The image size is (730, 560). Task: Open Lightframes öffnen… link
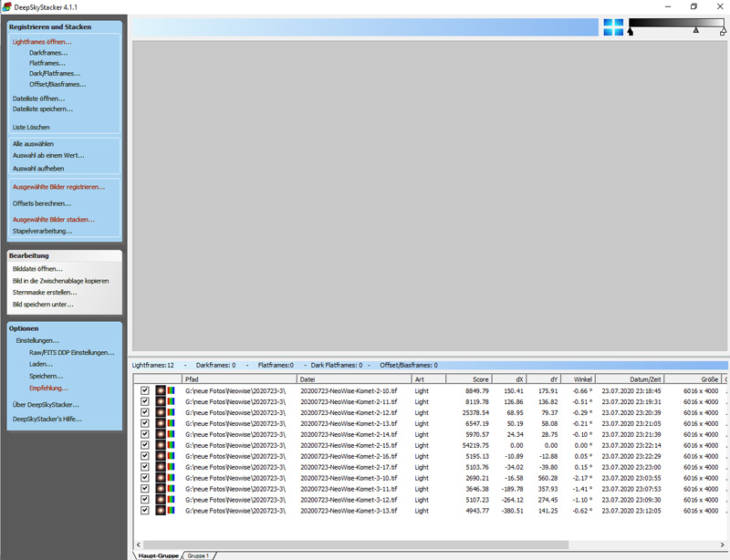pos(42,41)
